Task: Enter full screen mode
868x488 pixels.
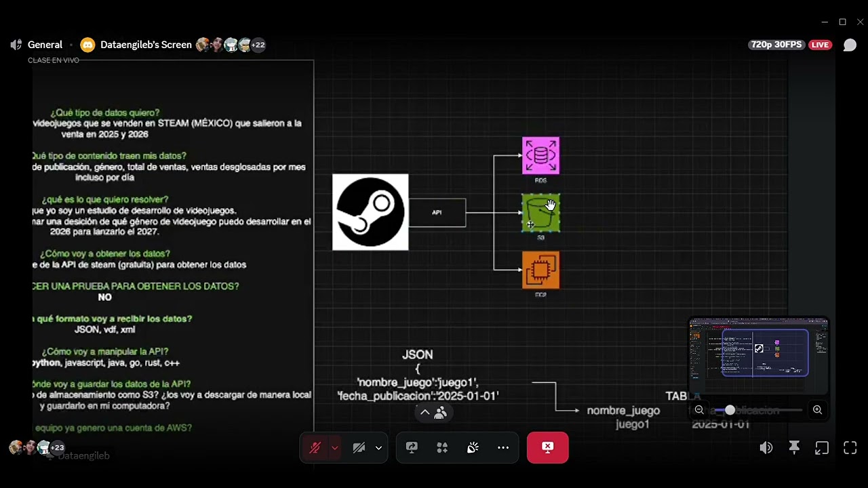Action: pyautogui.click(x=850, y=448)
